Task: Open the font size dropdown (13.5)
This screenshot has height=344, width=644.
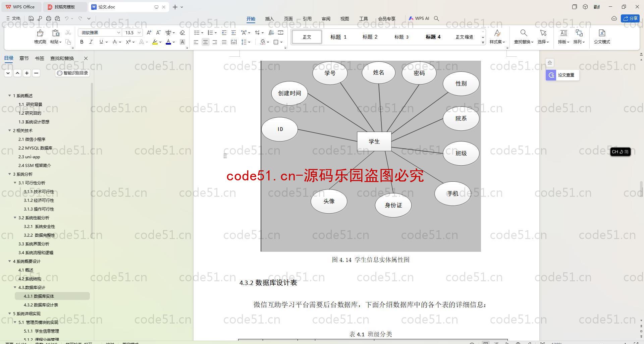Action: point(139,33)
